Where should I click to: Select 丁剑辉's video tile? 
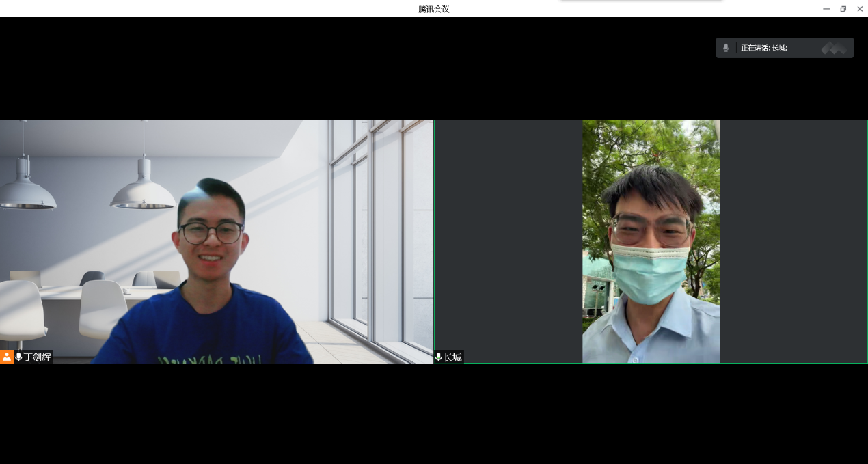coord(216,241)
